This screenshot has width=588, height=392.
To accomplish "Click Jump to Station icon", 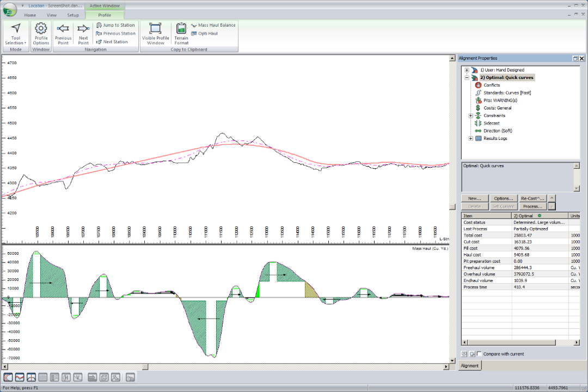I will click(99, 25).
